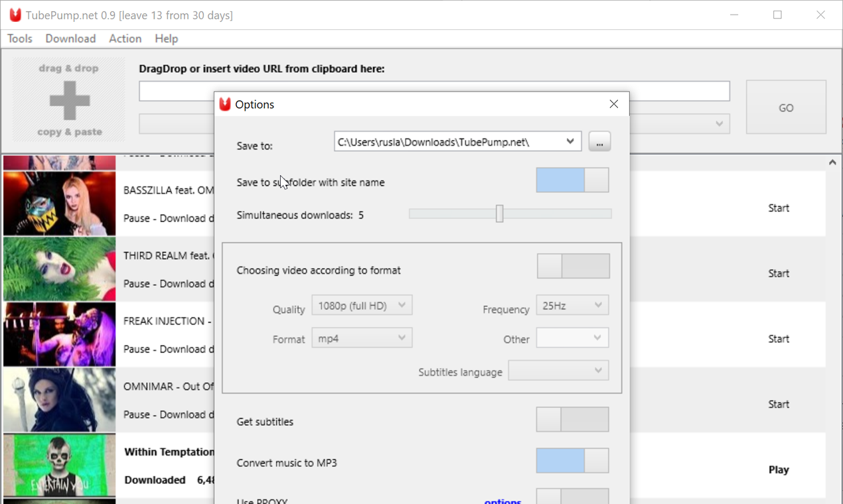Open the Other dropdown
The image size is (843, 504).
(572, 338)
